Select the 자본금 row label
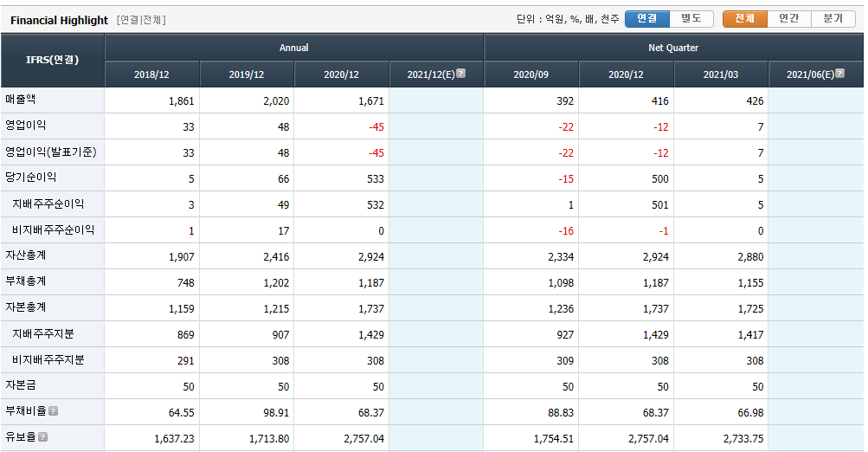 click(x=21, y=385)
